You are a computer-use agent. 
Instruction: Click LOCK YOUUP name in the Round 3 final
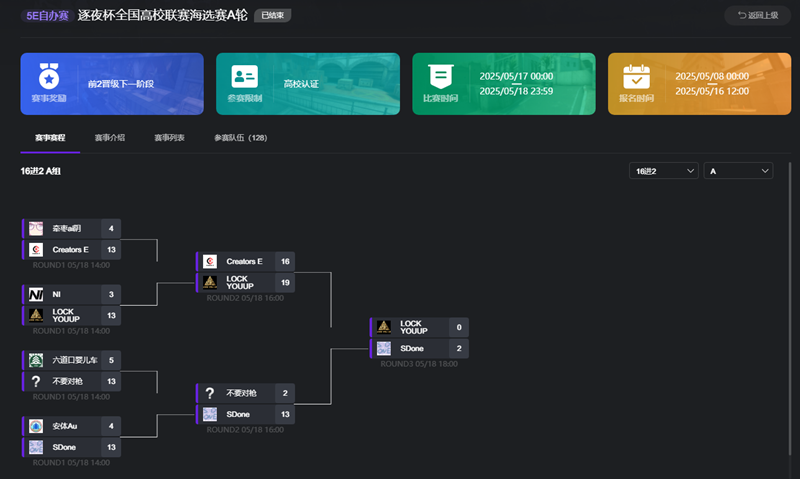[414, 327]
